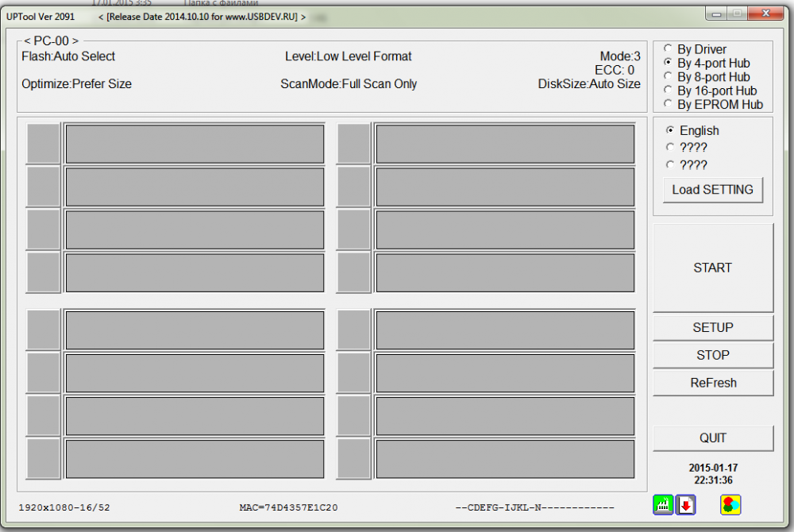Click the 22:31:36 clock text

(x=713, y=480)
